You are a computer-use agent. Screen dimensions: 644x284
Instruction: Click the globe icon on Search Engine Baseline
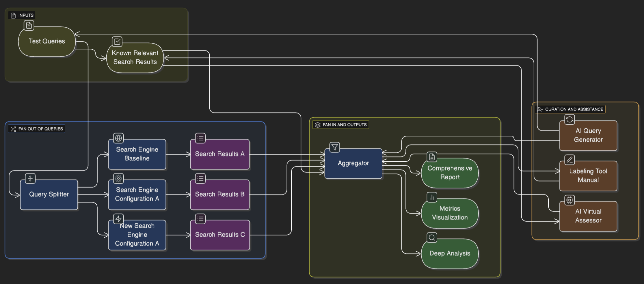pyautogui.click(x=118, y=138)
